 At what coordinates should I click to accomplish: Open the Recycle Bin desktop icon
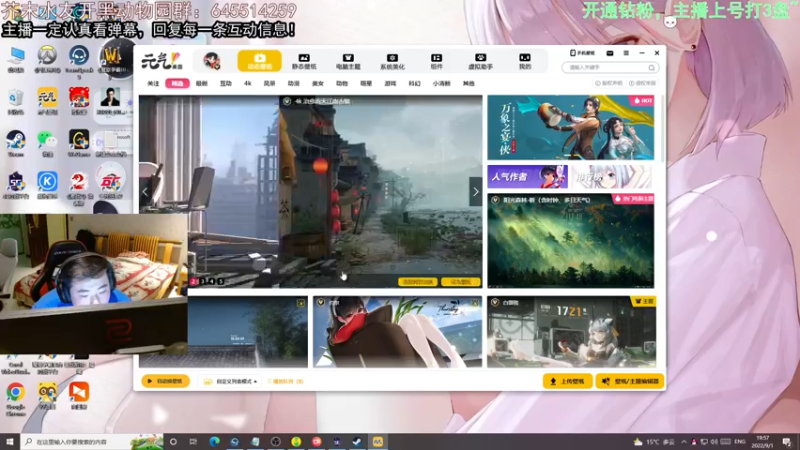16,102
